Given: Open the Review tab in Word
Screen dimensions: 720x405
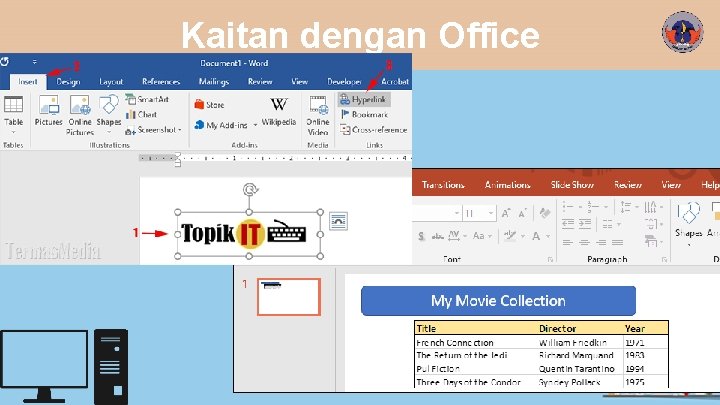Looking at the screenshot, I should pyautogui.click(x=260, y=82).
